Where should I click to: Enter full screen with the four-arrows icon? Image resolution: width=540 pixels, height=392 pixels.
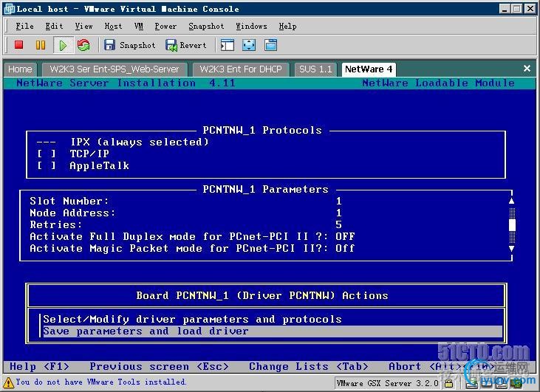249,45
